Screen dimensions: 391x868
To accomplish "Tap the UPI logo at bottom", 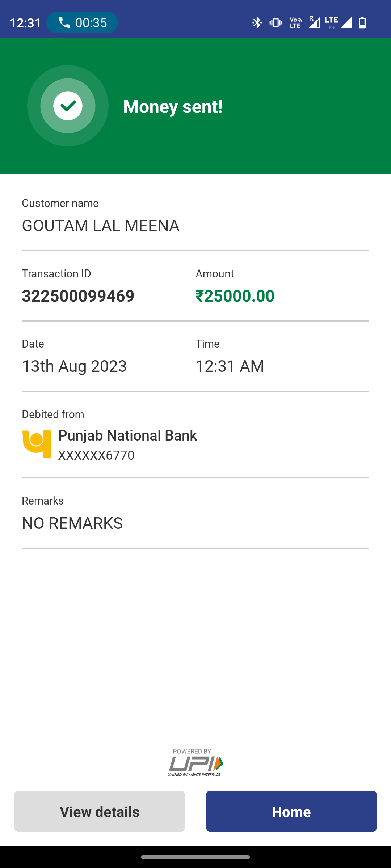I will [x=195, y=762].
